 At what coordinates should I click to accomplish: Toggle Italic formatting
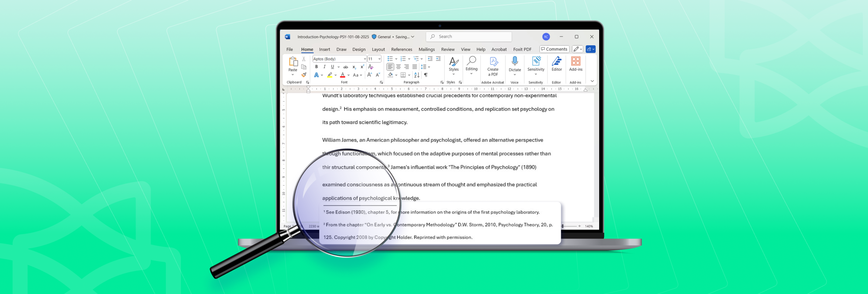point(324,67)
